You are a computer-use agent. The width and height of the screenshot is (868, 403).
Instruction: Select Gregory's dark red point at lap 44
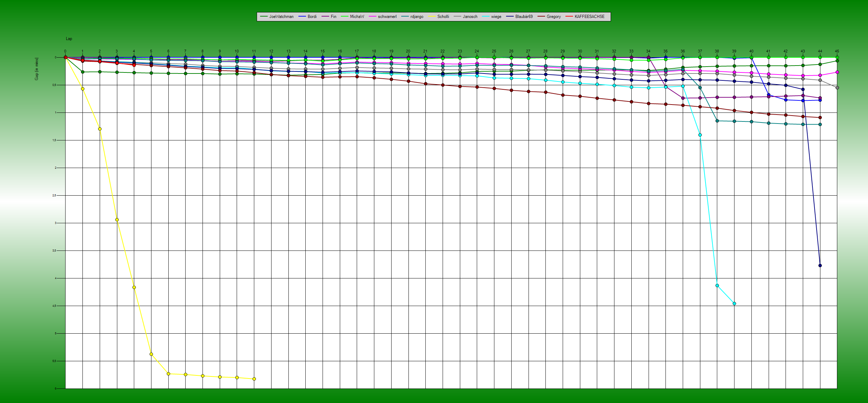(x=820, y=118)
